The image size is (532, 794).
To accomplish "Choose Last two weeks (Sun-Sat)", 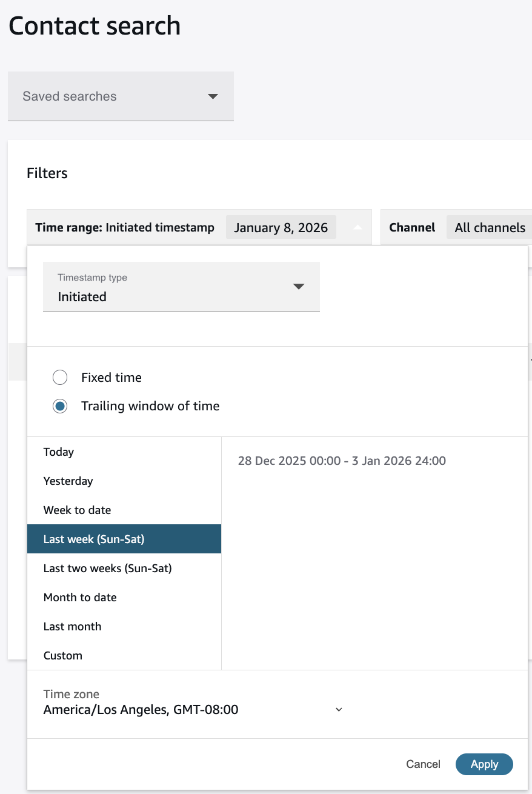I will 107,569.
